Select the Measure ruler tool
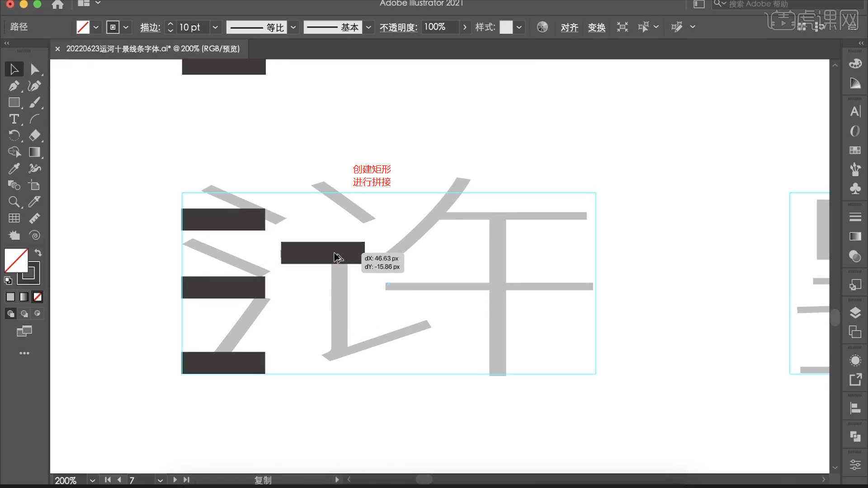Screen dimensions: 868x488 pos(35,218)
